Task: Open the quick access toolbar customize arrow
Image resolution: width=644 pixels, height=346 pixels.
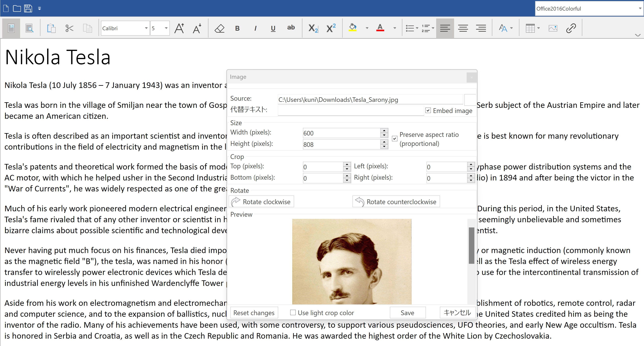Action: tap(39, 9)
